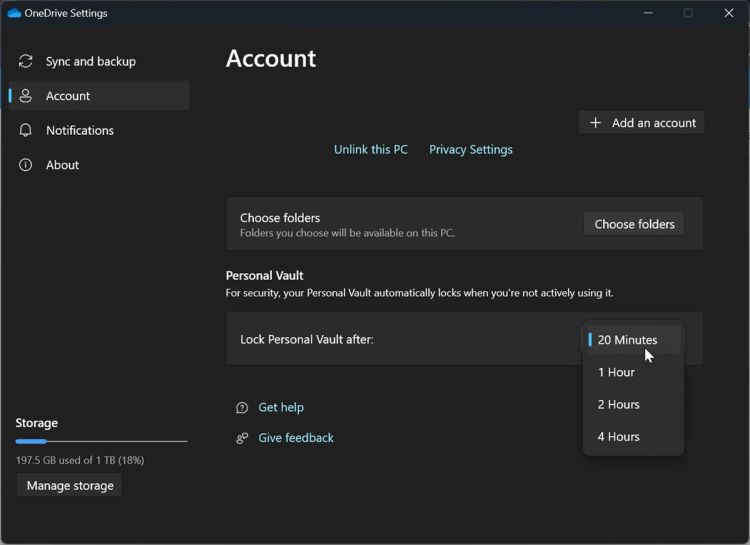Click the Notifications bell icon
The image size is (750, 545).
click(x=26, y=130)
